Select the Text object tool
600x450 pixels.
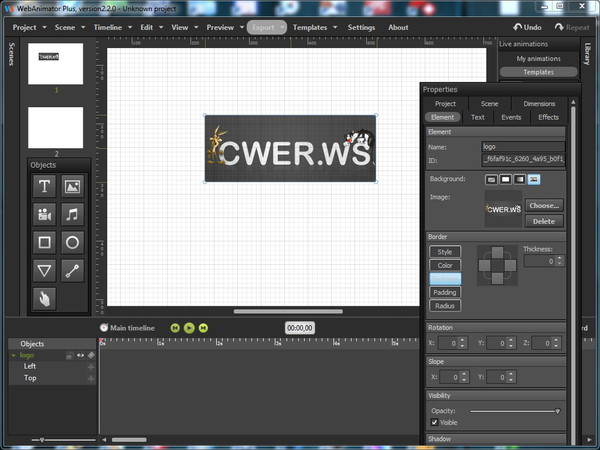click(x=44, y=186)
